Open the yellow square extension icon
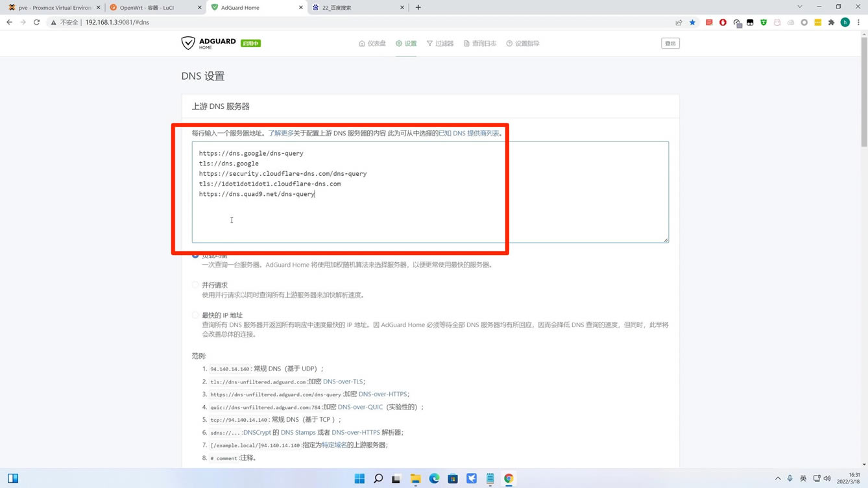Screen dimensions: 868x488 pyautogui.click(x=818, y=23)
